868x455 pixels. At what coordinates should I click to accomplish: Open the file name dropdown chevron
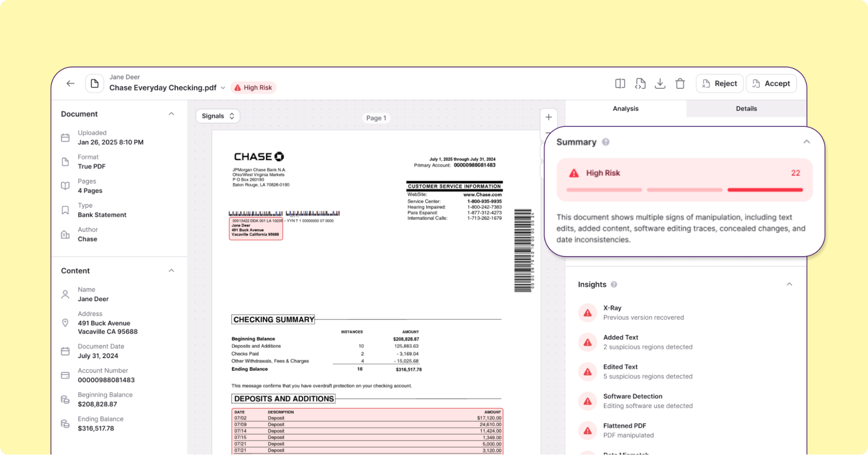pyautogui.click(x=223, y=88)
